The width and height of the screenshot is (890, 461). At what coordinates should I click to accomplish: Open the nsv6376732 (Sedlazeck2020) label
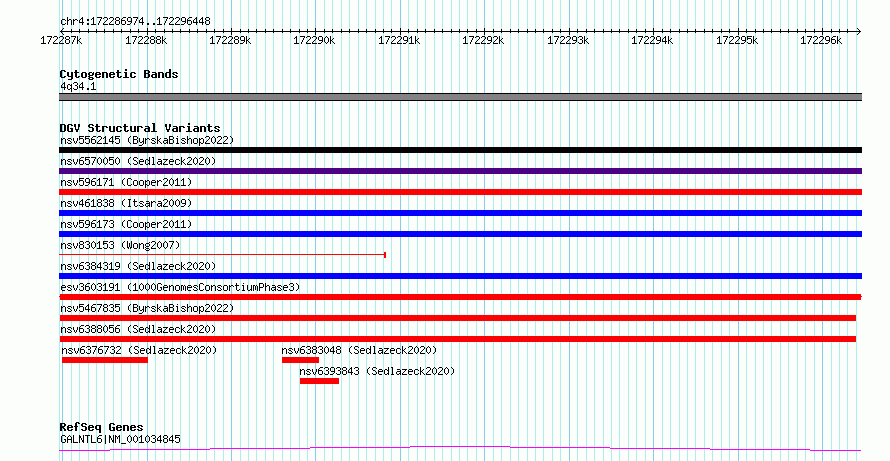tap(140, 350)
